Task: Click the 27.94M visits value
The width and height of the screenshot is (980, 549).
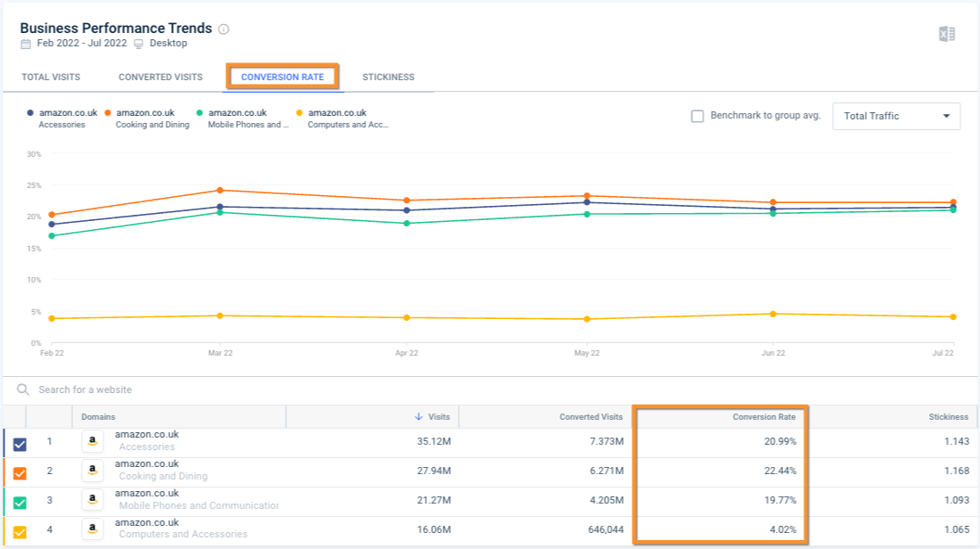Action: (x=434, y=471)
